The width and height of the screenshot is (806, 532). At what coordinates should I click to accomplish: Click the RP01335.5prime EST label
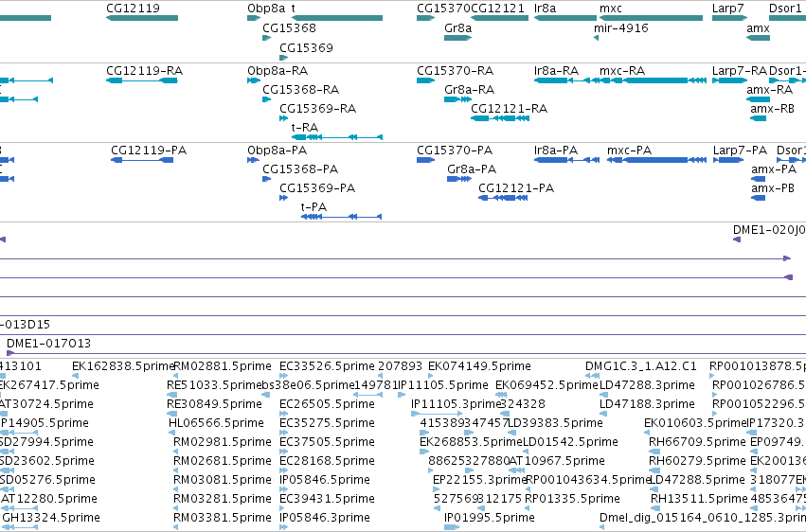(x=573, y=499)
